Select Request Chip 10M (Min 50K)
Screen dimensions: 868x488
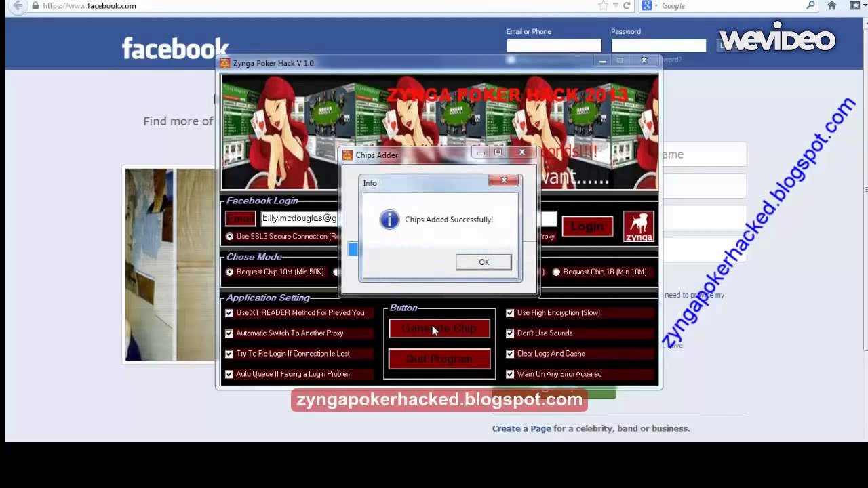pos(230,272)
